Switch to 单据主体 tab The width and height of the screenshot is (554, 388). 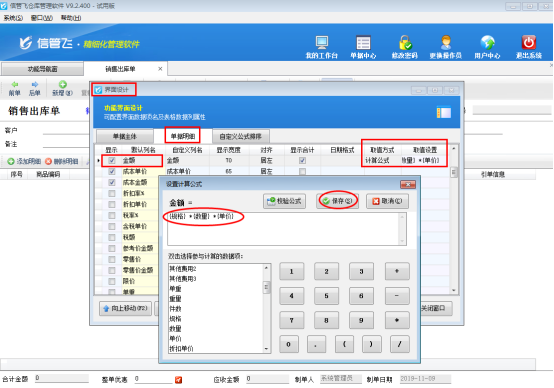pos(125,136)
